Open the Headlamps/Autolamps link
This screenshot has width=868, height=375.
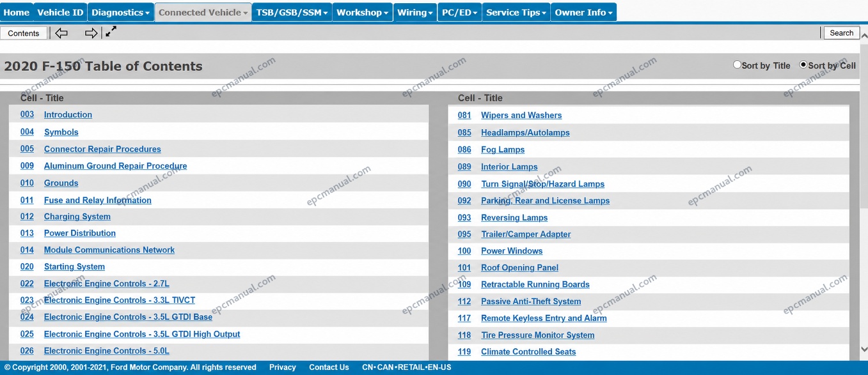[x=525, y=133]
